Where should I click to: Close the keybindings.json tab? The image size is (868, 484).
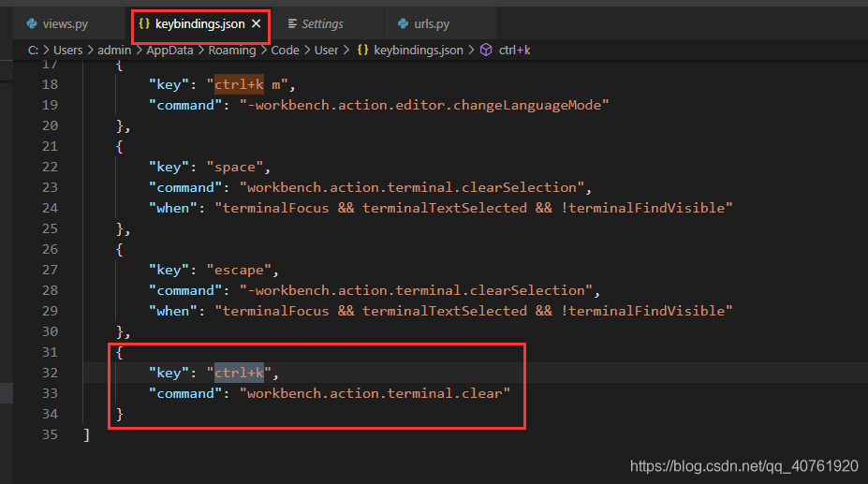click(256, 23)
